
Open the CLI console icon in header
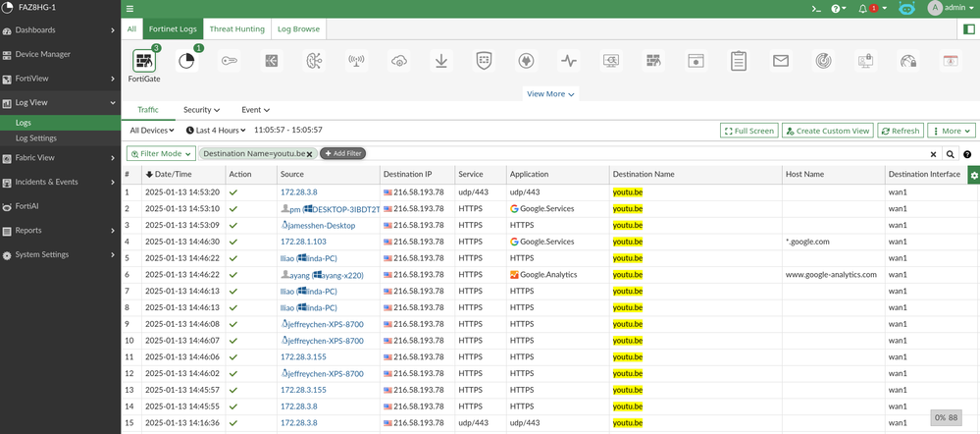click(814, 8)
